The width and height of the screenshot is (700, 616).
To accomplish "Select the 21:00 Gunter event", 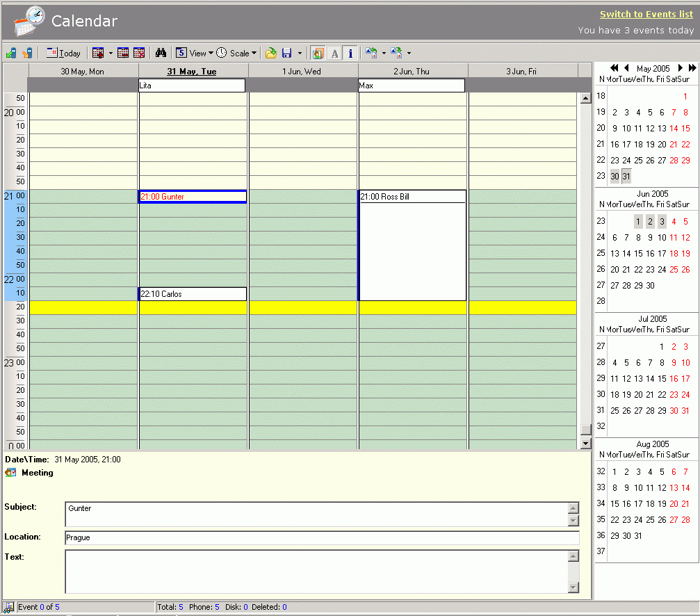I will coord(193,196).
